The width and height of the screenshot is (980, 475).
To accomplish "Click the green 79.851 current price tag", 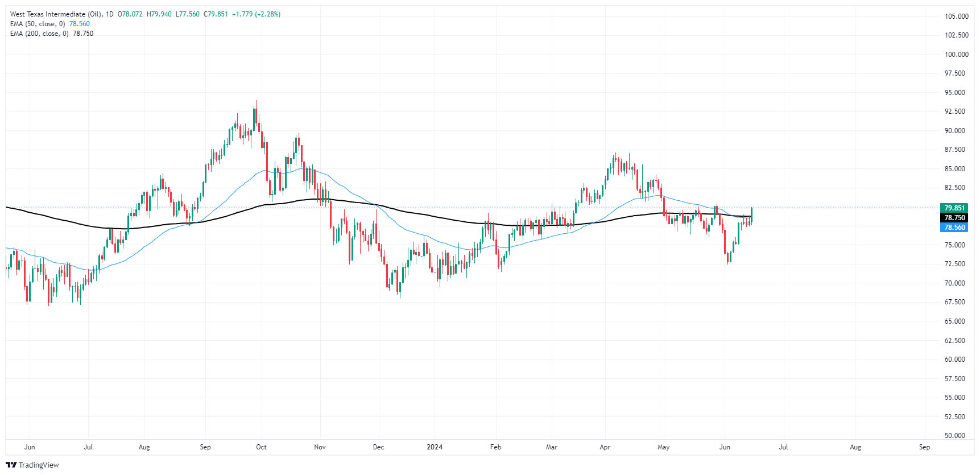I will coord(954,208).
